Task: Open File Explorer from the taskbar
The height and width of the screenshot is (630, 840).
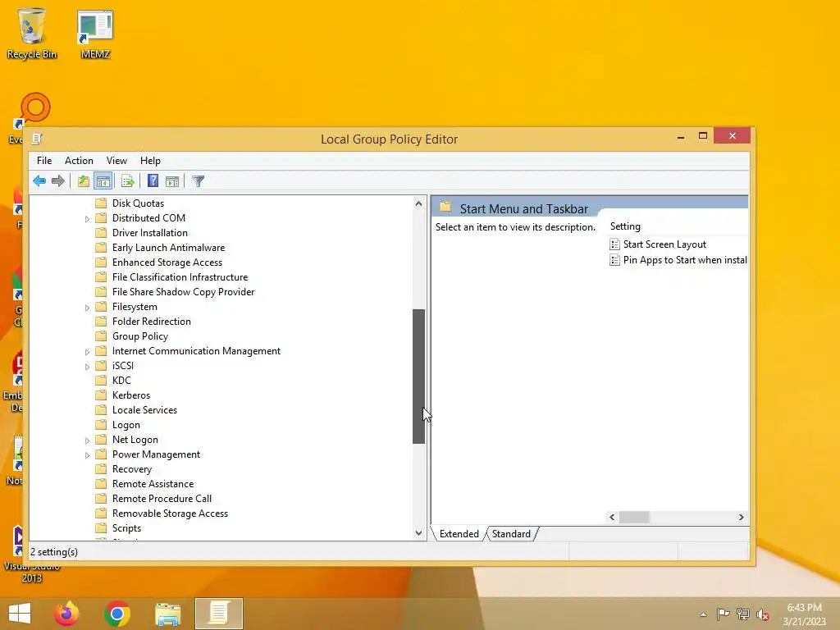Action: click(167, 614)
